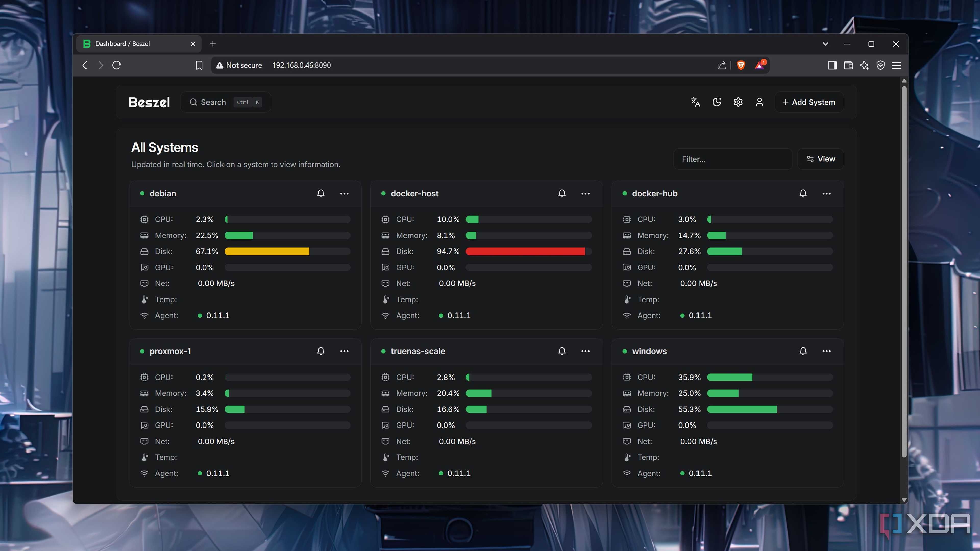
Task: Toggle alerts bell on the debian system
Action: 321,194
